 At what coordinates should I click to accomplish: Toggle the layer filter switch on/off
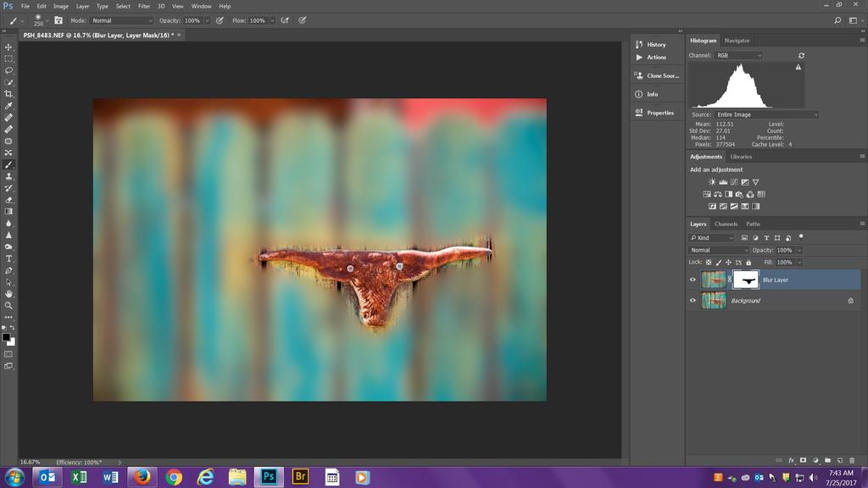[x=801, y=237]
